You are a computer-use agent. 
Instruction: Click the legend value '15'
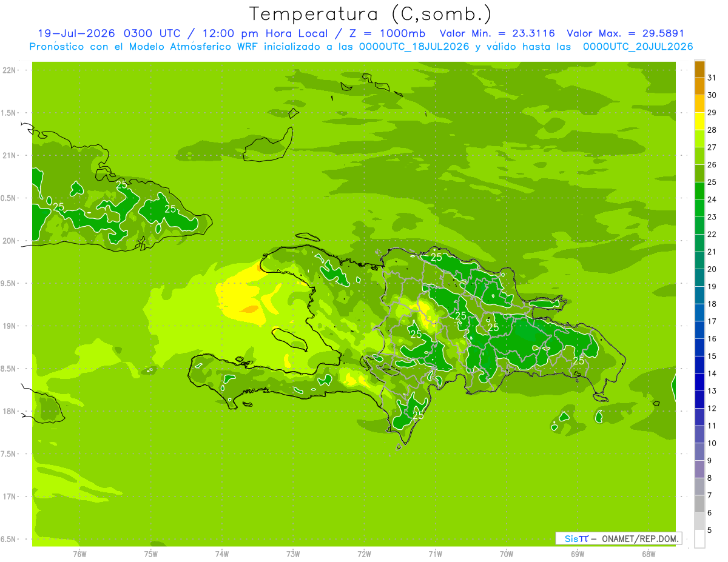coord(712,356)
